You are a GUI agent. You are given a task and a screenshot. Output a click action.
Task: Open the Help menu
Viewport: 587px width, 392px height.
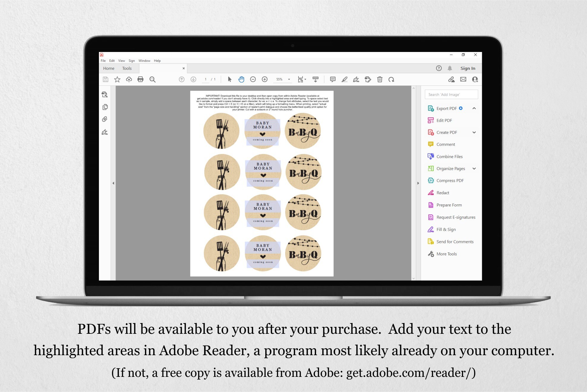[x=157, y=61]
